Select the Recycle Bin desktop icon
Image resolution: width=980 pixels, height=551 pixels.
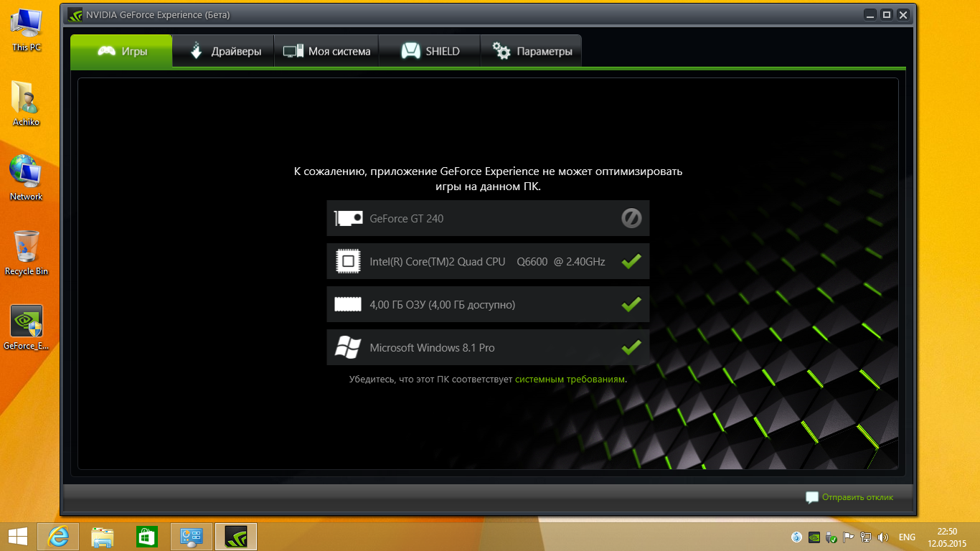point(27,253)
